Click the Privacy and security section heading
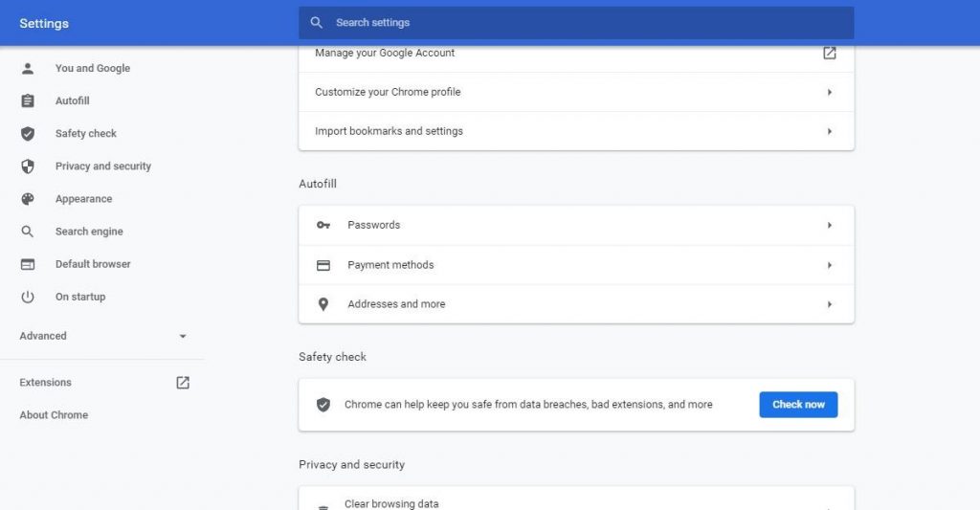Screen dimensions: 980x510 pos(352,464)
